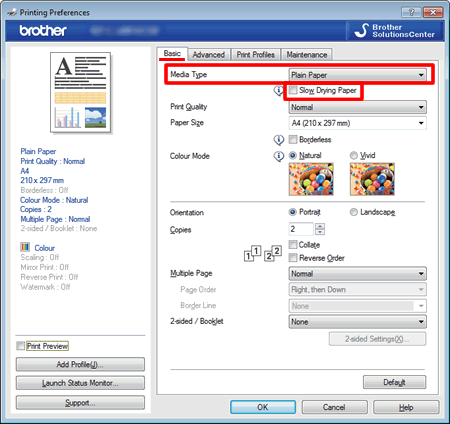Tick the Borderless checkbox

click(293, 139)
